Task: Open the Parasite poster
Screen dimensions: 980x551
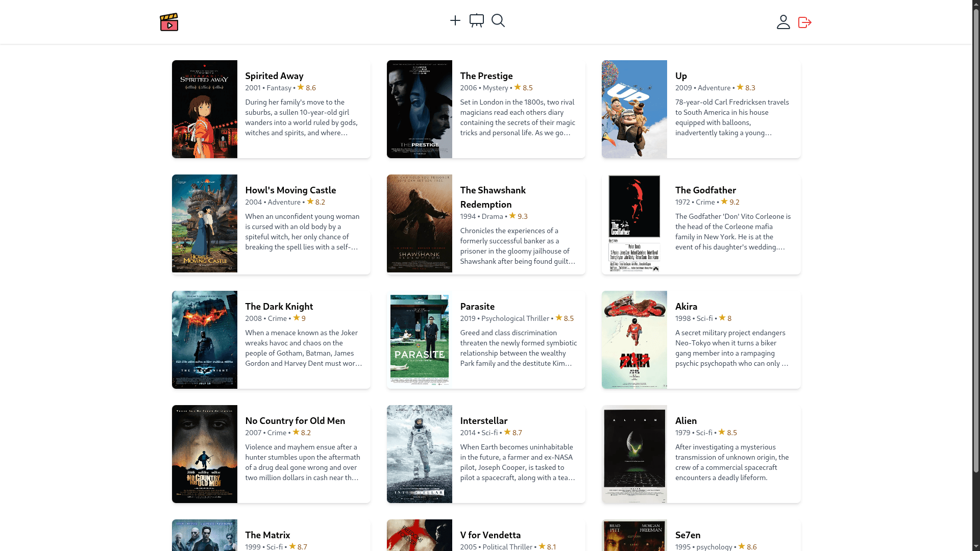Action: coord(420,340)
